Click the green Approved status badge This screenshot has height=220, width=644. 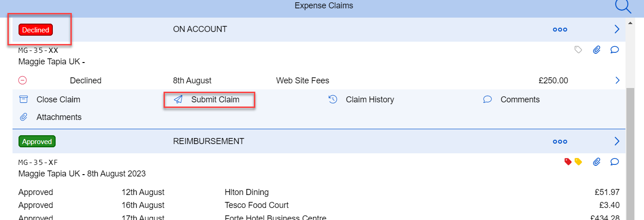click(x=37, y=141)
